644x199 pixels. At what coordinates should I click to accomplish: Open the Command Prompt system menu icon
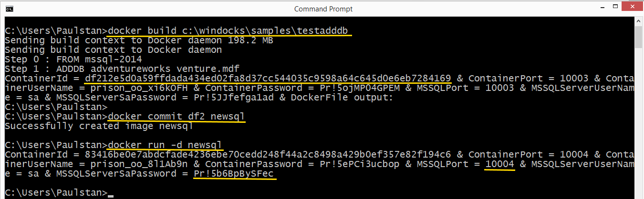coord(9,9)
